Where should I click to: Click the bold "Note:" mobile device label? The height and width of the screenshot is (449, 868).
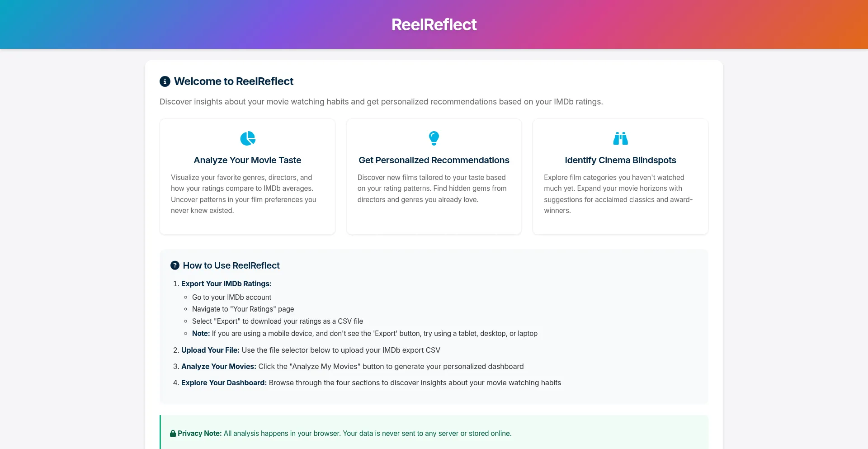pyautogui.click(x=201, y=333)
